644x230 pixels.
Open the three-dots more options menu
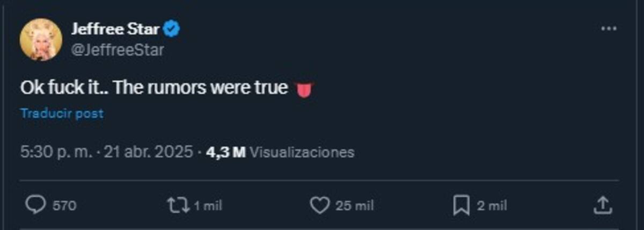pyautogui.click(x=609, y=29)
